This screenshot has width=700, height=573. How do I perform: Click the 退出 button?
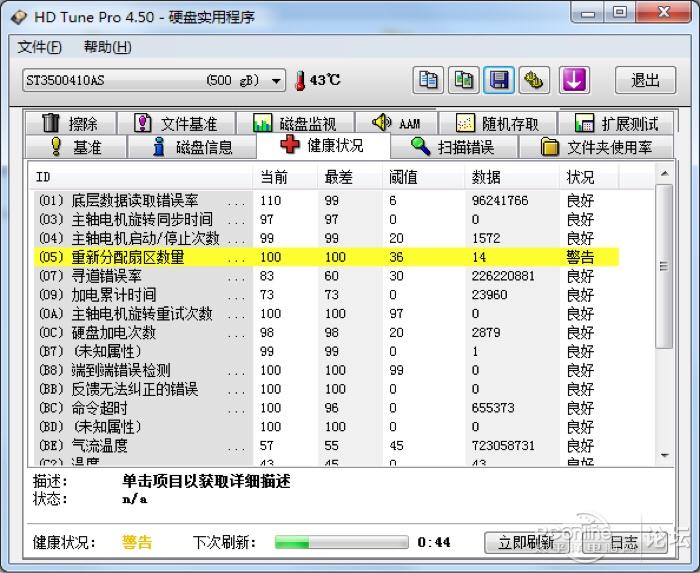pos(645,80)
